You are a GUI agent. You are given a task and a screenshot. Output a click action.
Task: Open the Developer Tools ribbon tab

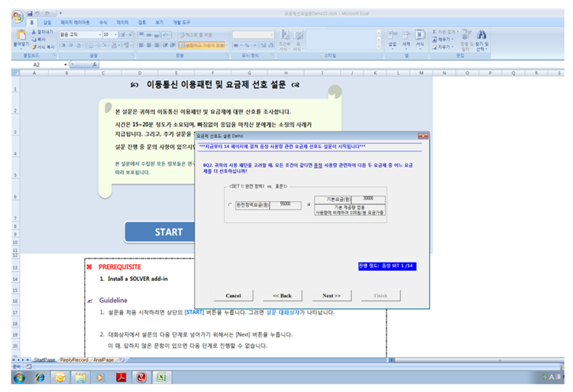tap(181, 22)
